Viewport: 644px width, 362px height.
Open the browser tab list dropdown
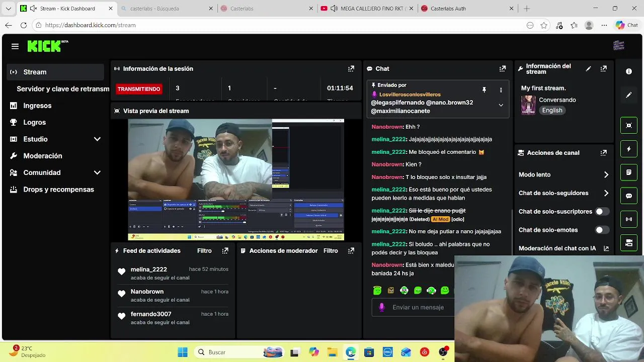[x=8, y=9]
